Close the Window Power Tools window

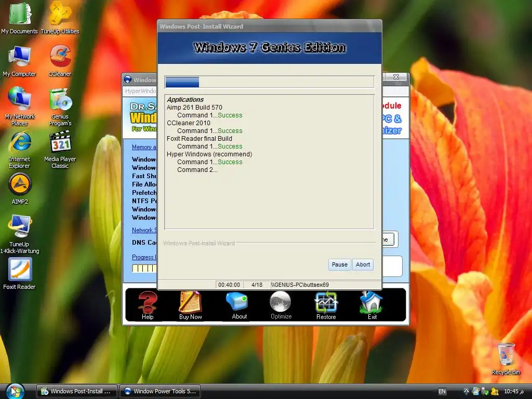click(x=395, y=77)
